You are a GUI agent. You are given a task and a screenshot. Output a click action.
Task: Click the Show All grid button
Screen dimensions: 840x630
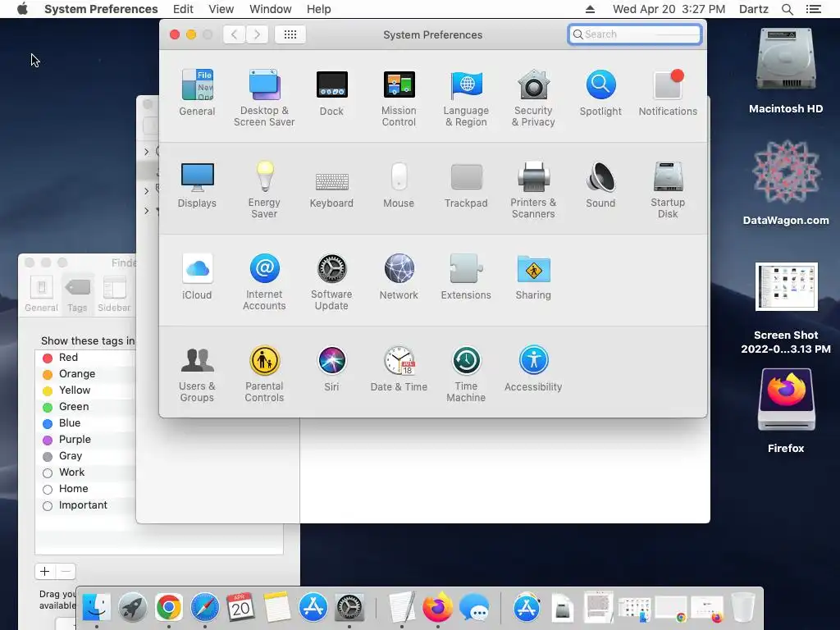tap(290, 34)
